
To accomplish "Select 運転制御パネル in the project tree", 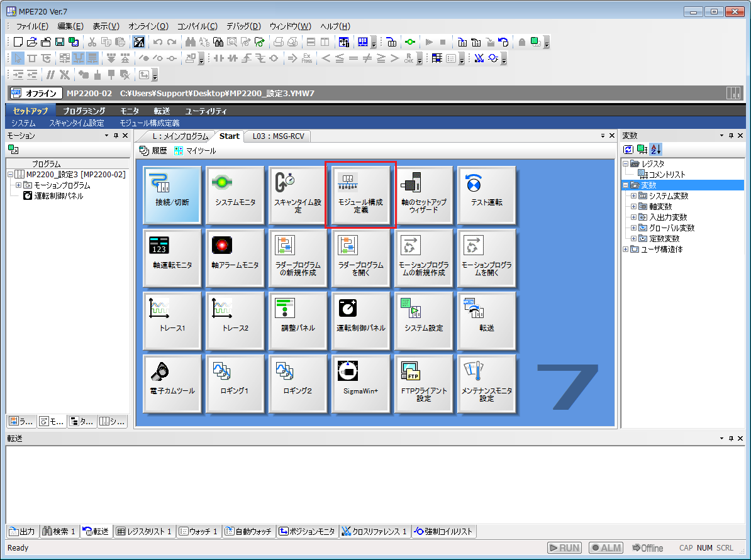I will pos(58,195).
